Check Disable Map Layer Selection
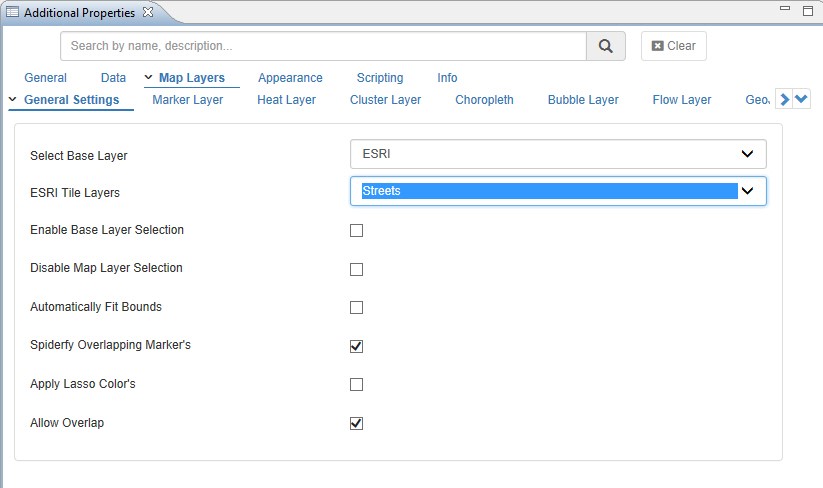Image resolution: width=823 pixels, height=488 pixels. point(357,269)
